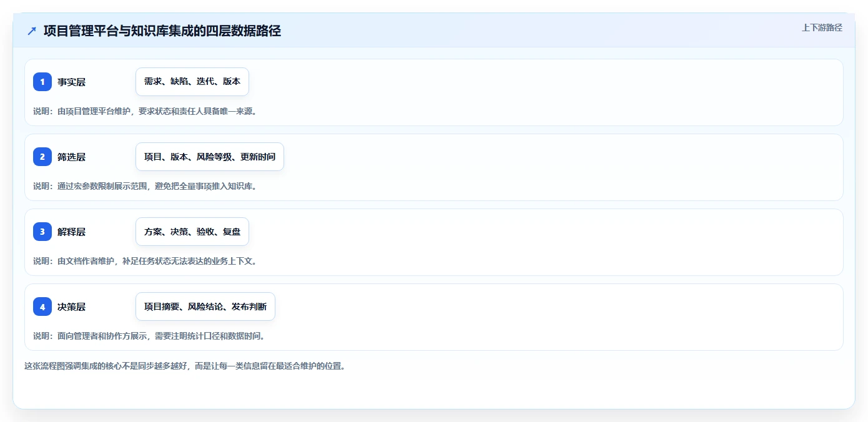Screen dimensions: 868x422
Task: Click the title 项目管理平台与知识库集成的四层数据路径
Action: (x=162, y=31)
